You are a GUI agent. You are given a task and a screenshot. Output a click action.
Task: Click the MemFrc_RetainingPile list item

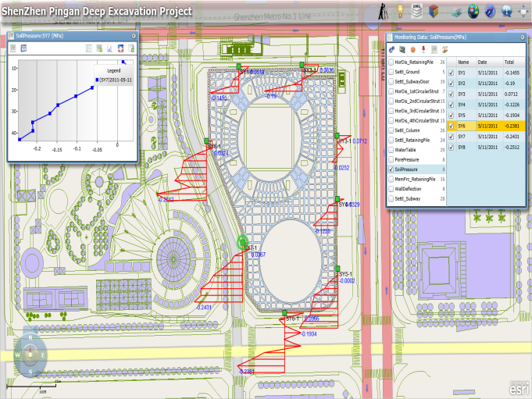click(416, 179)
